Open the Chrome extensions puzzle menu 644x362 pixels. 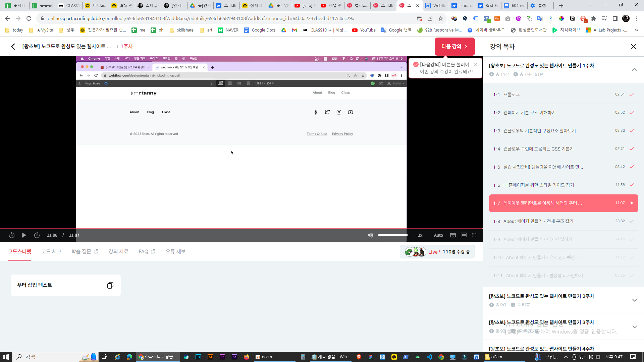[594, 19]
